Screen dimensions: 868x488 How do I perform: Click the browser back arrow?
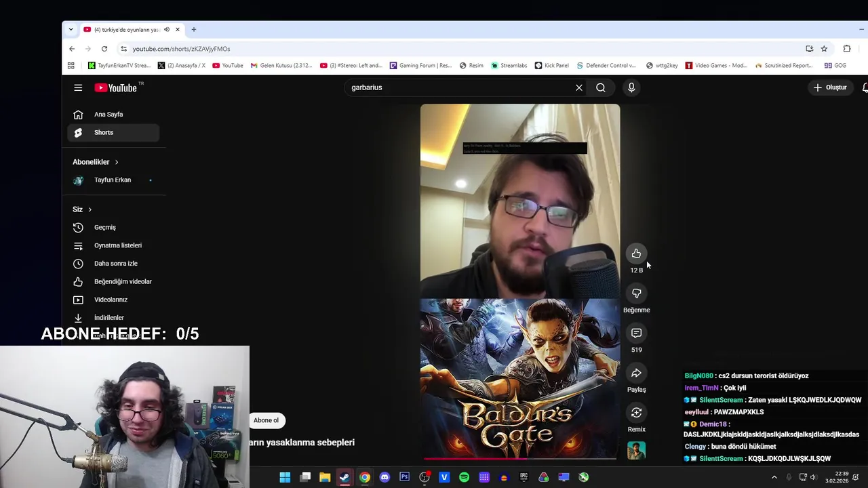tap(72, 49)
